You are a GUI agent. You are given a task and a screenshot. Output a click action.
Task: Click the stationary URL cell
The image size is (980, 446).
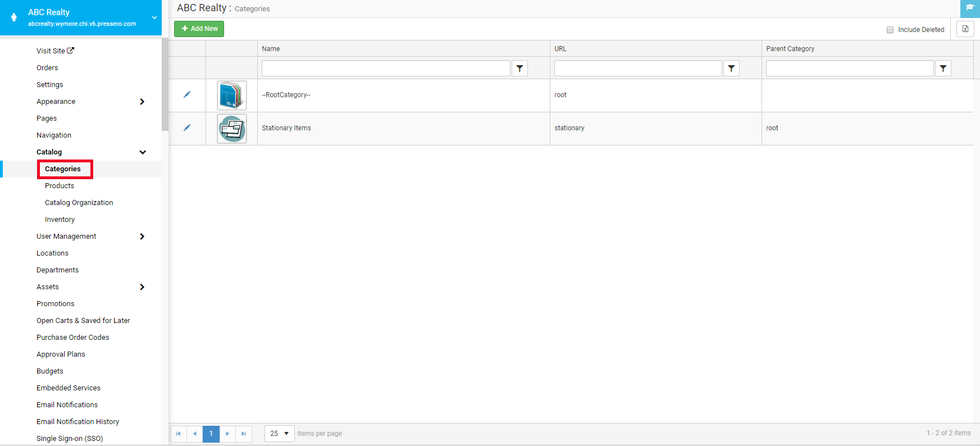click(656, 128)
